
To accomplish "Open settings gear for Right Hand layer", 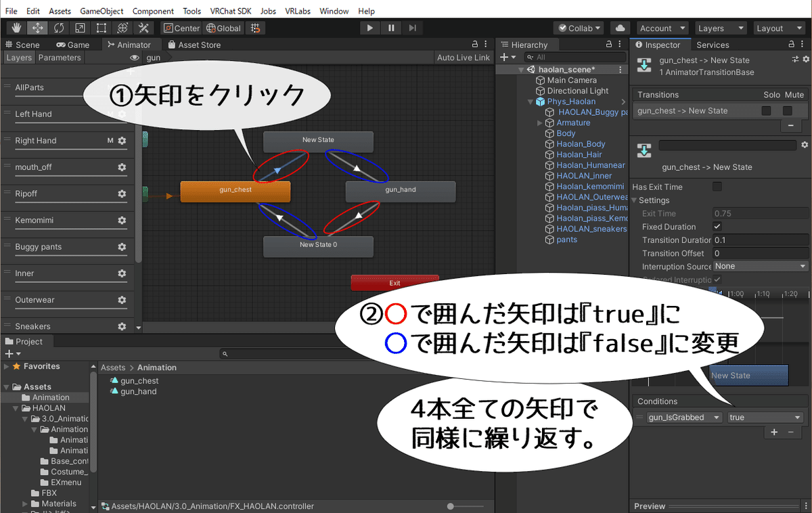I will tap(122, 141).
